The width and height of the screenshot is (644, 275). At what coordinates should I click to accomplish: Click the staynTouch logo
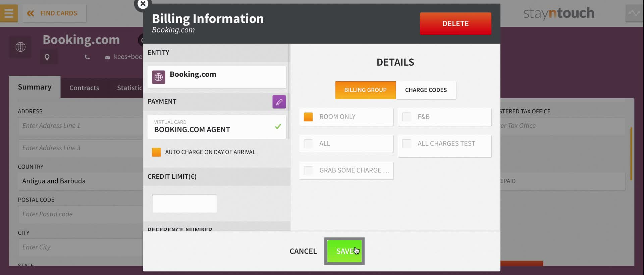click(x=558, y=13)
